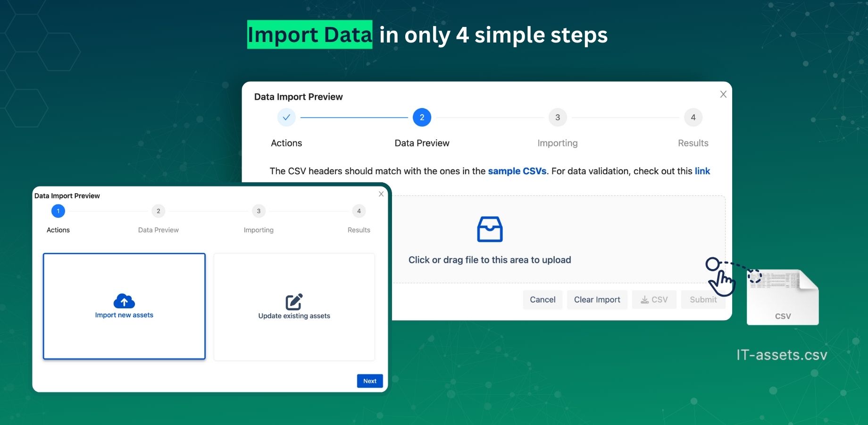The width and height of the screenshot is (868, 425).
Task: Click the CSV download button
Action: point(654,300)
